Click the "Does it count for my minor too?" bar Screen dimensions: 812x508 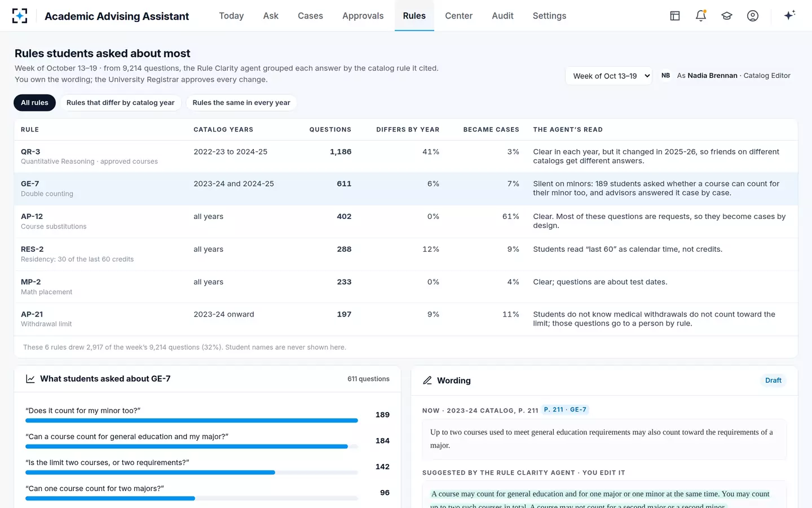coord(192,421)
